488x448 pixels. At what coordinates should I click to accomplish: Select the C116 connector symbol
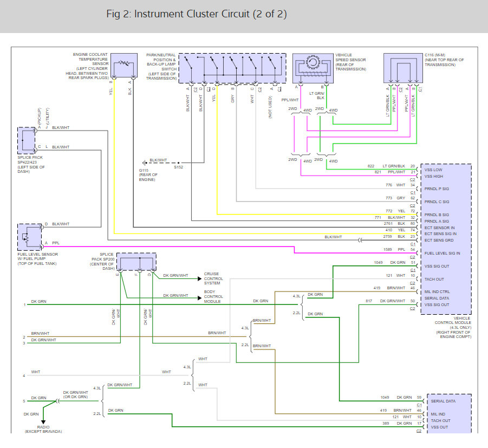403,68
